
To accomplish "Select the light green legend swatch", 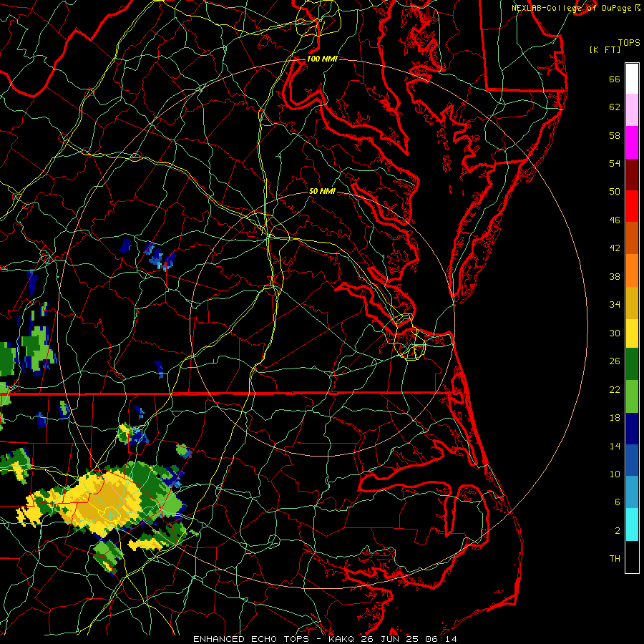I will [632, 396].
